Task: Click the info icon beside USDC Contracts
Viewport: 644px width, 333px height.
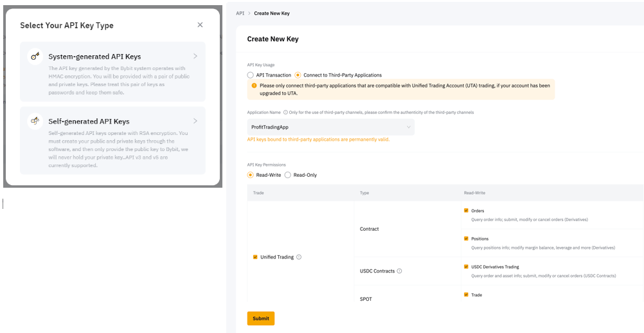Action: click(399, 271)
